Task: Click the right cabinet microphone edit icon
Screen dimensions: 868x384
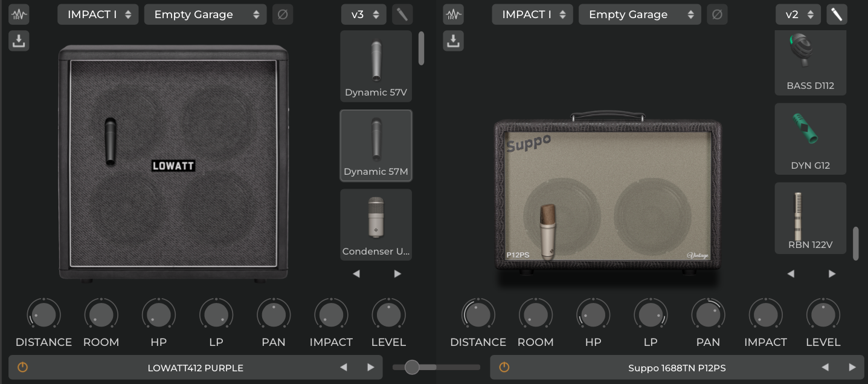Action: coord(836,15)
